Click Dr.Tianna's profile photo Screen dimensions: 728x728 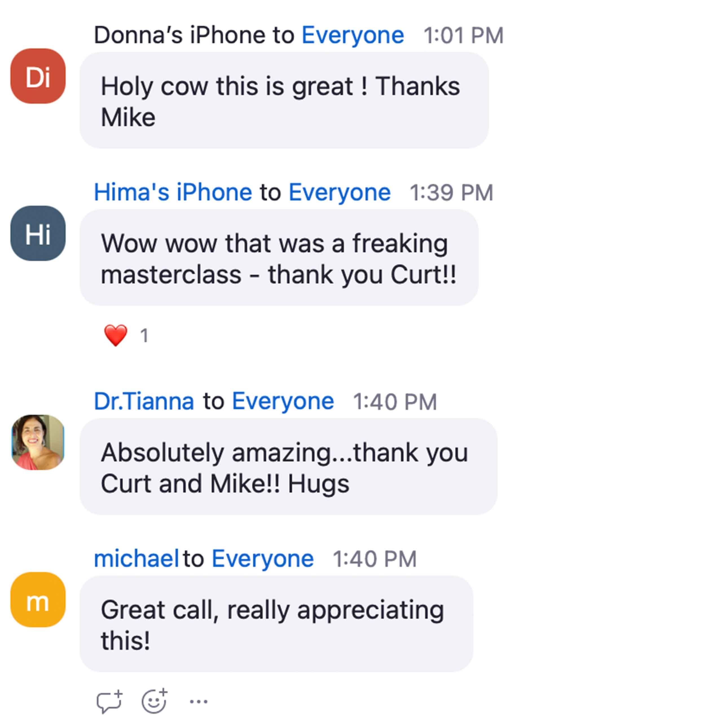point(38,442)
